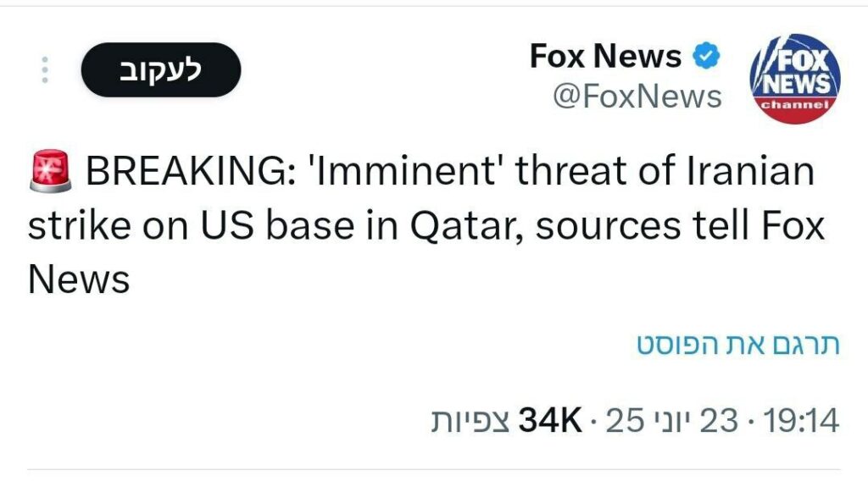Click the red 'channel' band of the logo
Image resolution: width=868 pixels, height=481 pixels.
coord(795,106)
